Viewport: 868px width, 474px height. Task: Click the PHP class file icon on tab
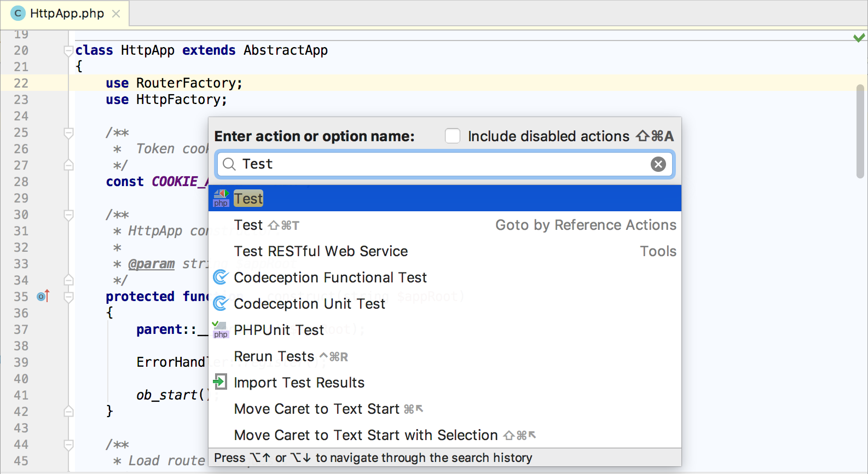[x=18, y=14]
